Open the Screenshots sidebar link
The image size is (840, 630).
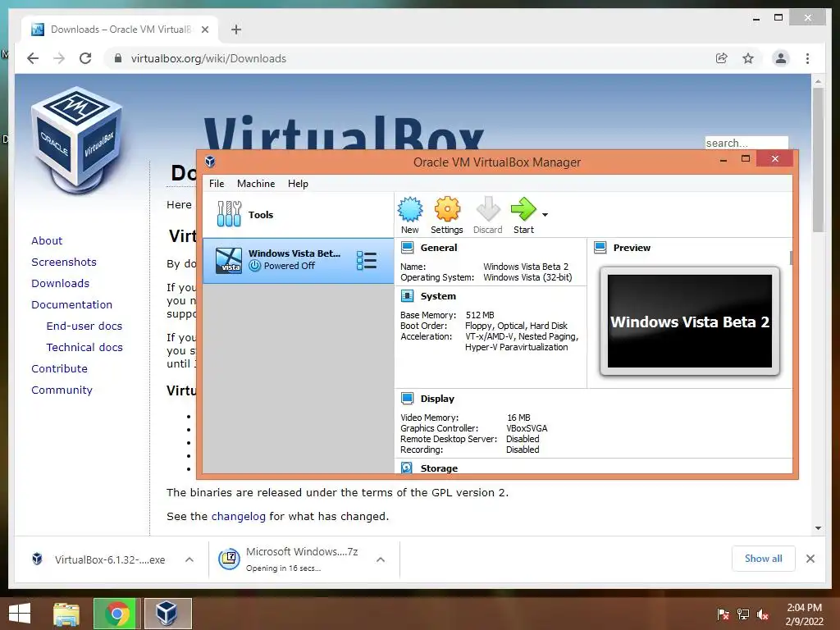[64, 262]
